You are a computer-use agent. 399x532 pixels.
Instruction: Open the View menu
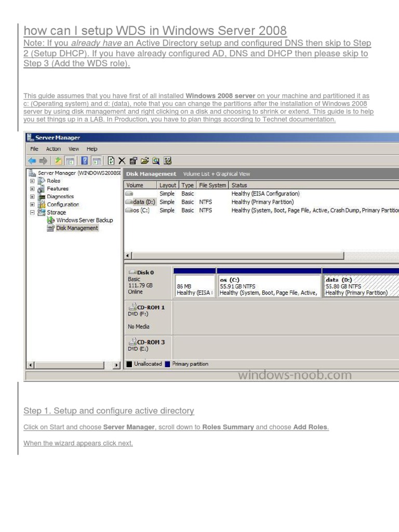[x=74, y=149]
